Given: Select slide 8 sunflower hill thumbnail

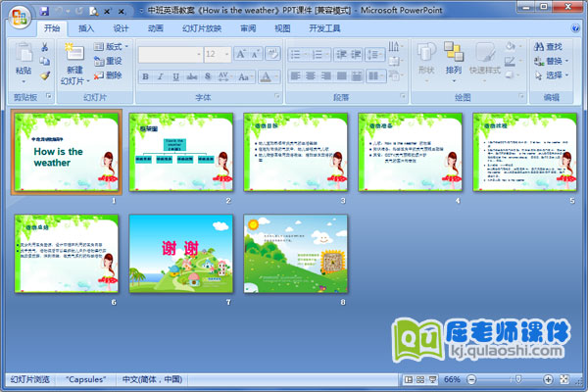Looking at the screenshot, I should [296, 254].
